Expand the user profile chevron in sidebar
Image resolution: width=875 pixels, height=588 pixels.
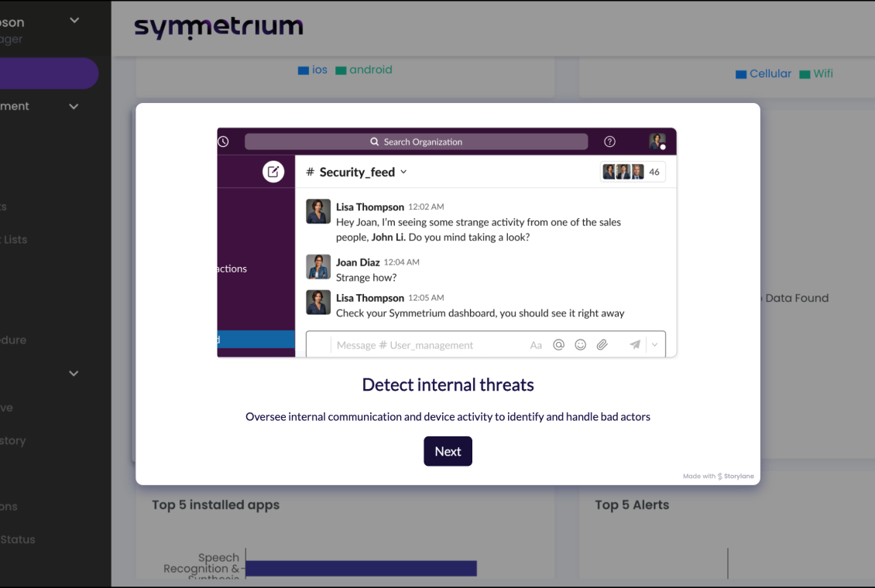pos(74,21)
